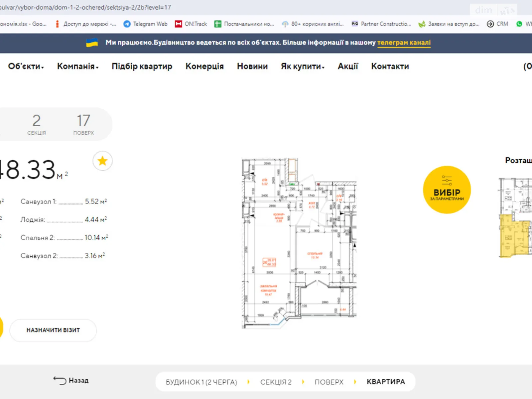Click the floor location plan thumbnail
This screenshot has height=399, width=532.
515,218
